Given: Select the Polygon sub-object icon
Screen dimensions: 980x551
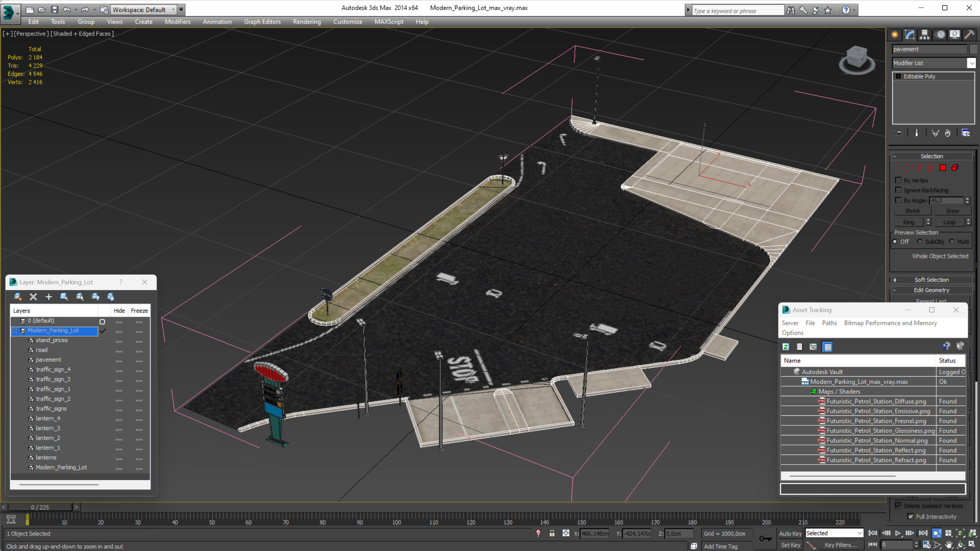Looking at the screenshot, I should [944, 168].
